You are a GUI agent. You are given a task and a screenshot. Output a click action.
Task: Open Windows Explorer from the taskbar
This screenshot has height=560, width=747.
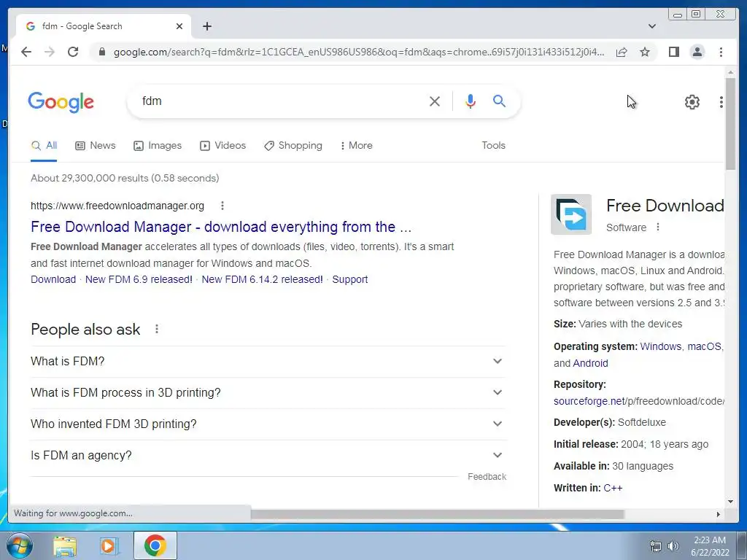[65, 545]
